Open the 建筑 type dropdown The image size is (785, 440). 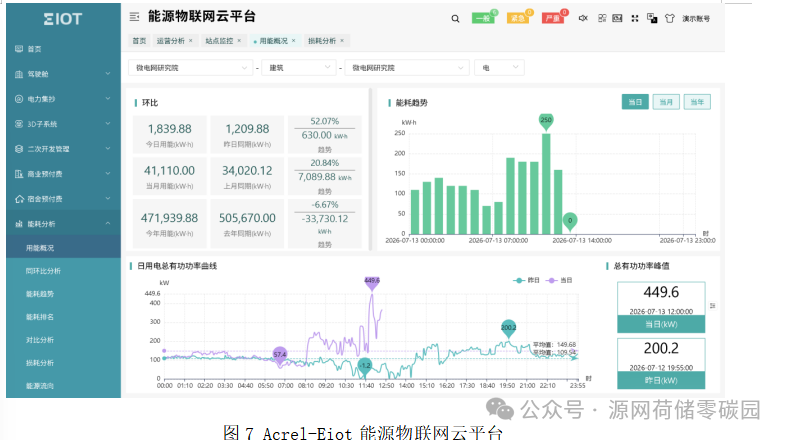tap(299, 68)
